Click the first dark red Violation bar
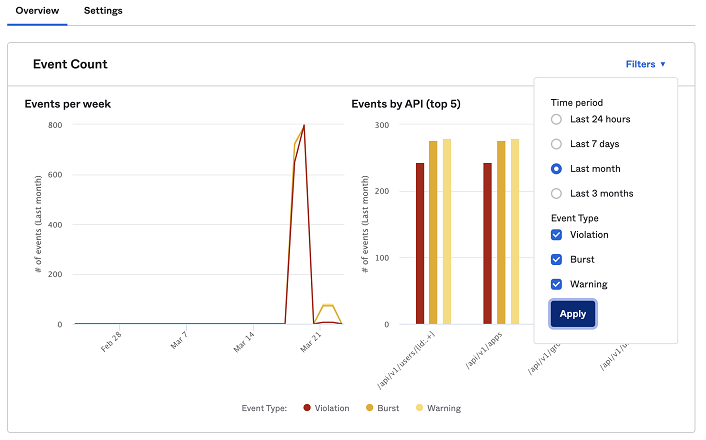Image resolution: width=706 pixels, height=440 pixels. (x=420, y=243)
